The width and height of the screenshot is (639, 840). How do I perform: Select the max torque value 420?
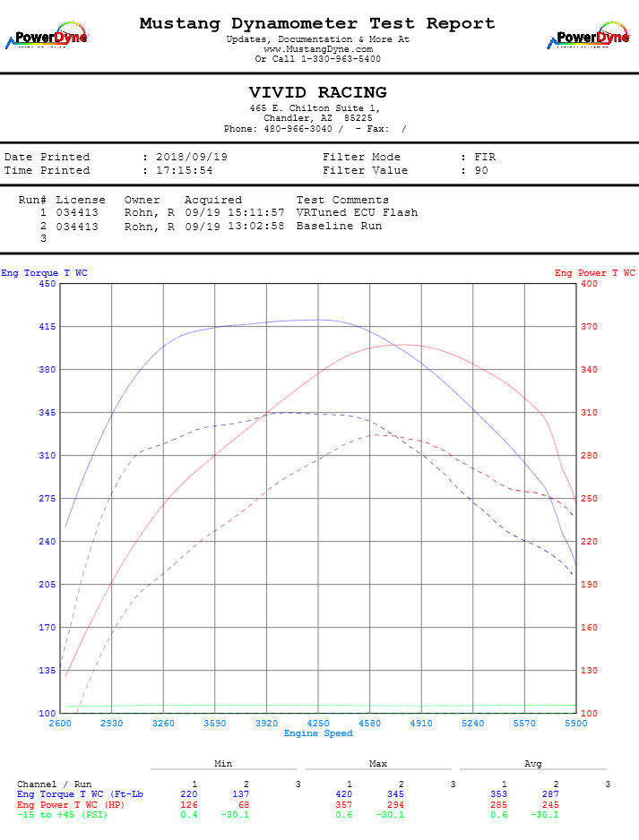tap(343, 794)
